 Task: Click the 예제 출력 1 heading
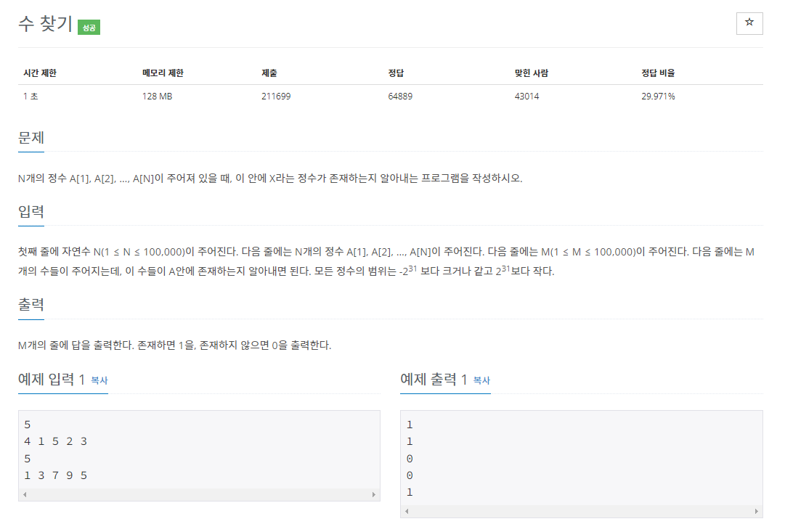tap(434, 380)
